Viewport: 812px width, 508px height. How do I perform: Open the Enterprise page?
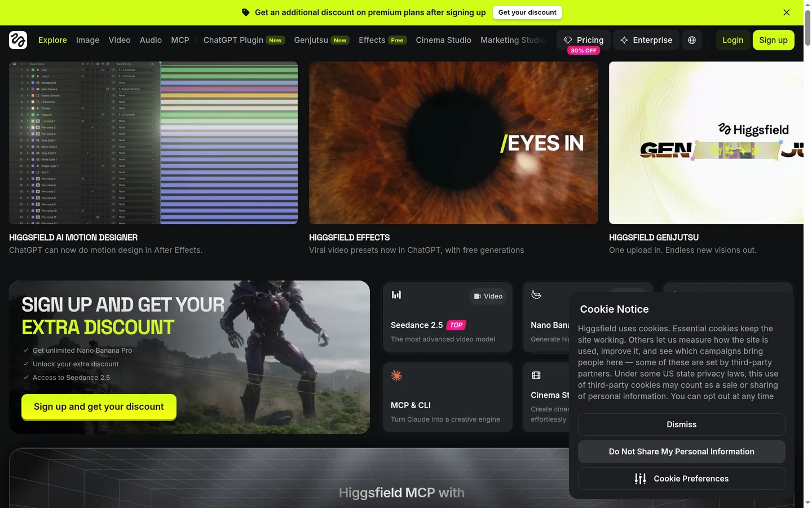(646, 40)
